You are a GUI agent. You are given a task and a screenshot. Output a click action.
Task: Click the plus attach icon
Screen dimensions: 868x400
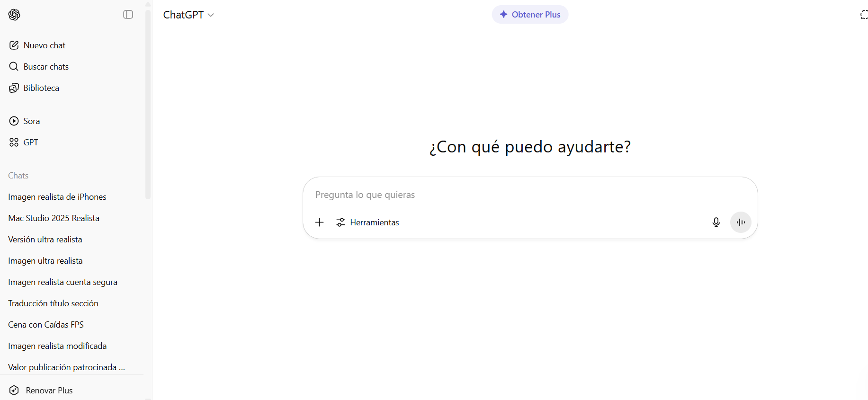coord(320,222)
